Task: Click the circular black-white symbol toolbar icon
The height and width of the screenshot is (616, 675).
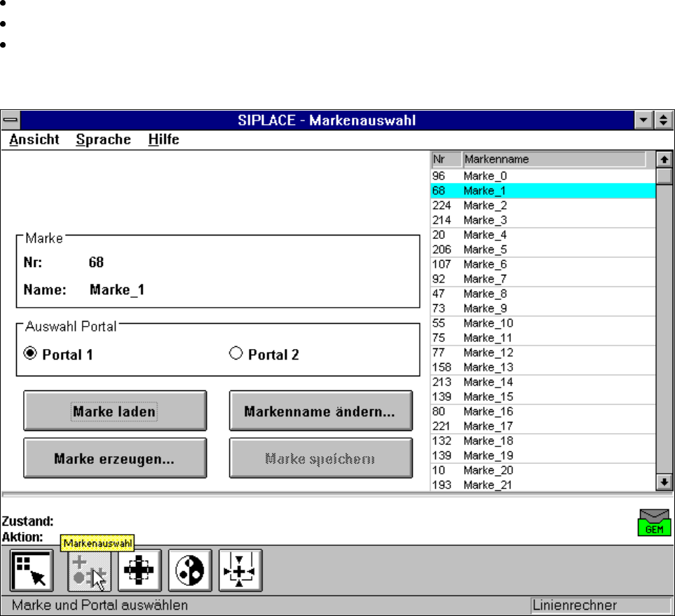Action: tap(190, 570)
